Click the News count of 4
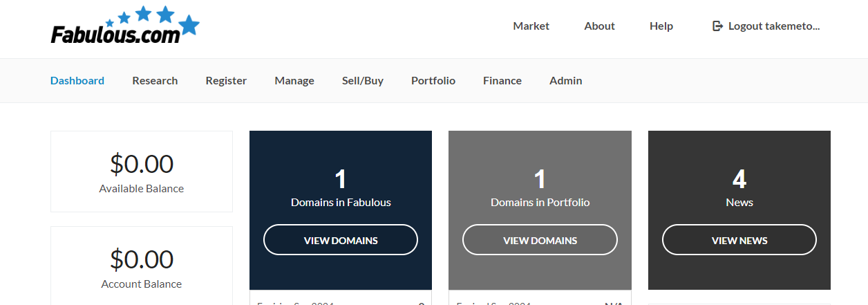Viewport: 868px width, 305px height. point(739,180)
